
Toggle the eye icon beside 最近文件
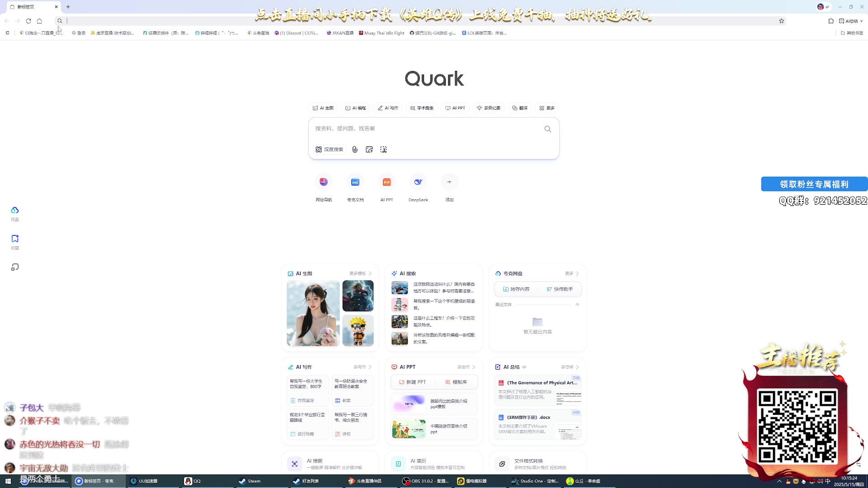point(577,305)
